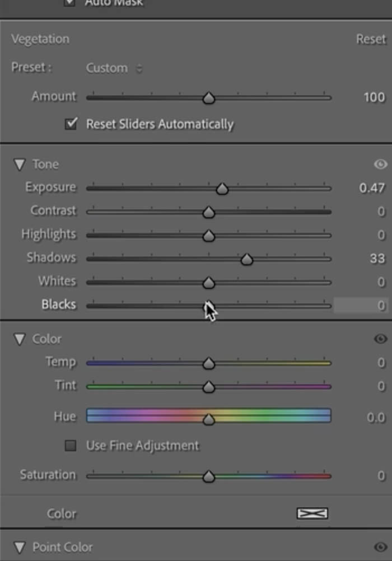392x561 pixels.
Task: Click the Reset button for Vegetation
Action: [371, 39]
